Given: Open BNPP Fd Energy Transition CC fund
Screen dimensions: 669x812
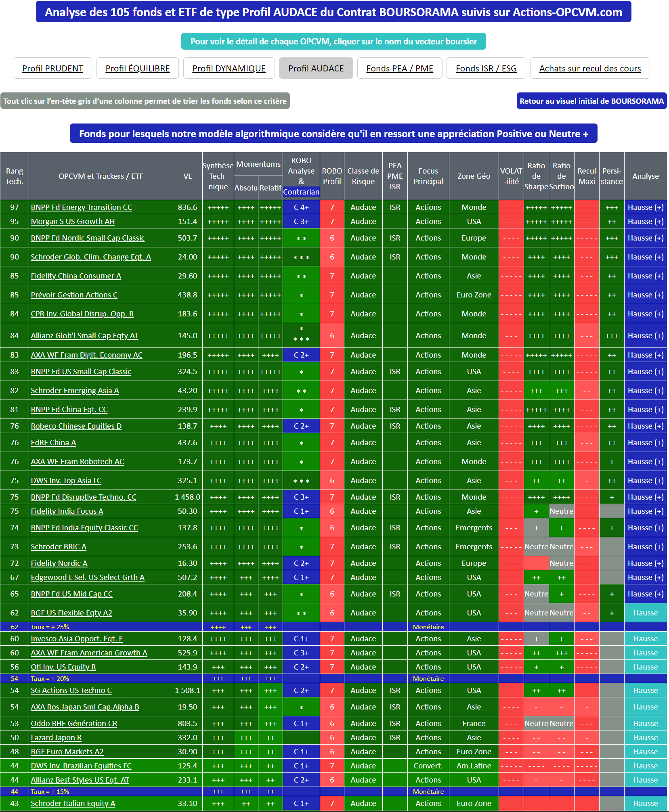Looking at the screenshot, I should 82,207.
